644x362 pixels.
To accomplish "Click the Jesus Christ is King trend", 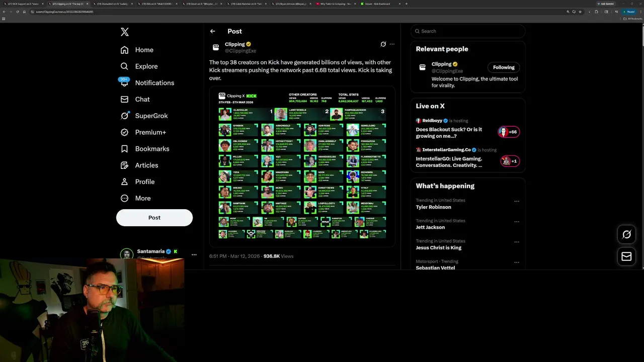I will 438,247.
